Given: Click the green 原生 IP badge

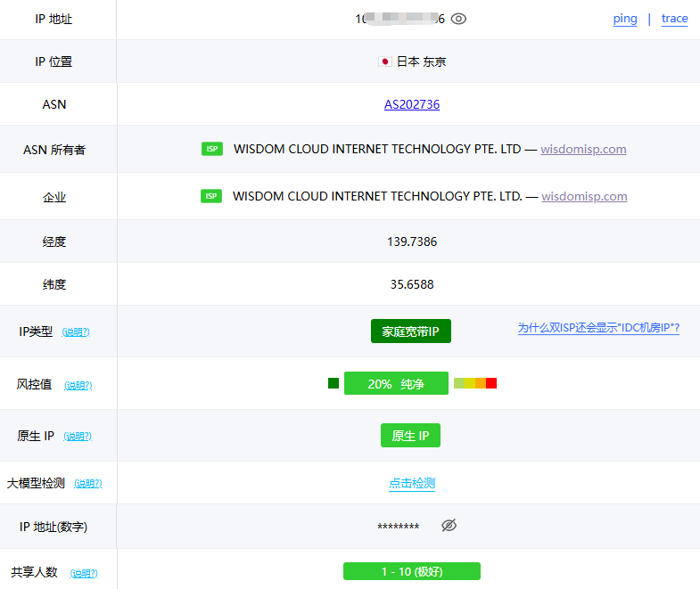Looking at the screenshot, I should click(410, 436).
